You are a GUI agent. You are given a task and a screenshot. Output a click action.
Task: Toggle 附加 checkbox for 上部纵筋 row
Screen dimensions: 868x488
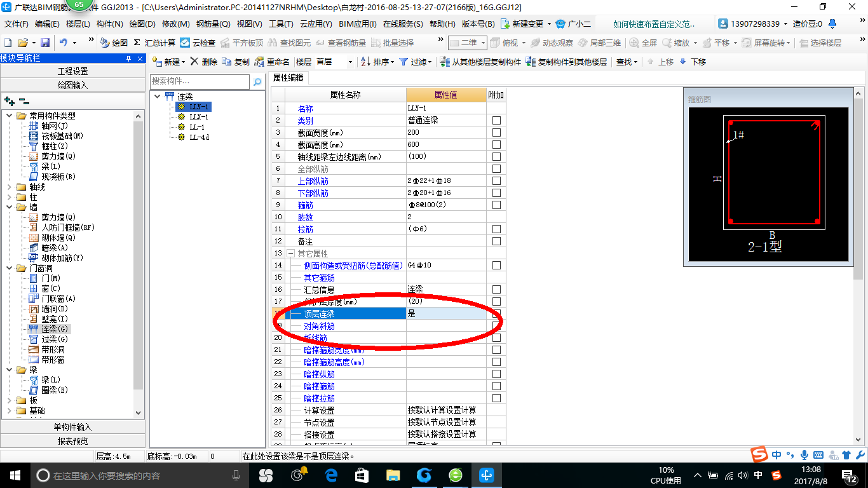pos(496,180)
